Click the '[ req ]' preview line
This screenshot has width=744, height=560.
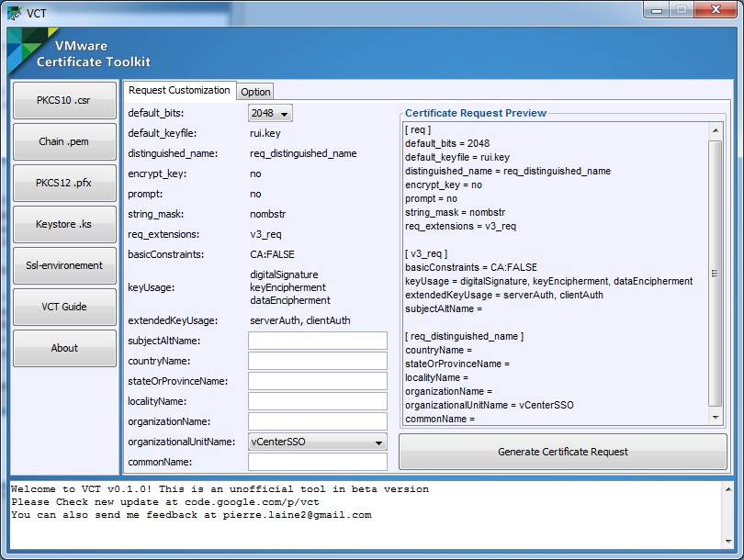click(418, 130)
